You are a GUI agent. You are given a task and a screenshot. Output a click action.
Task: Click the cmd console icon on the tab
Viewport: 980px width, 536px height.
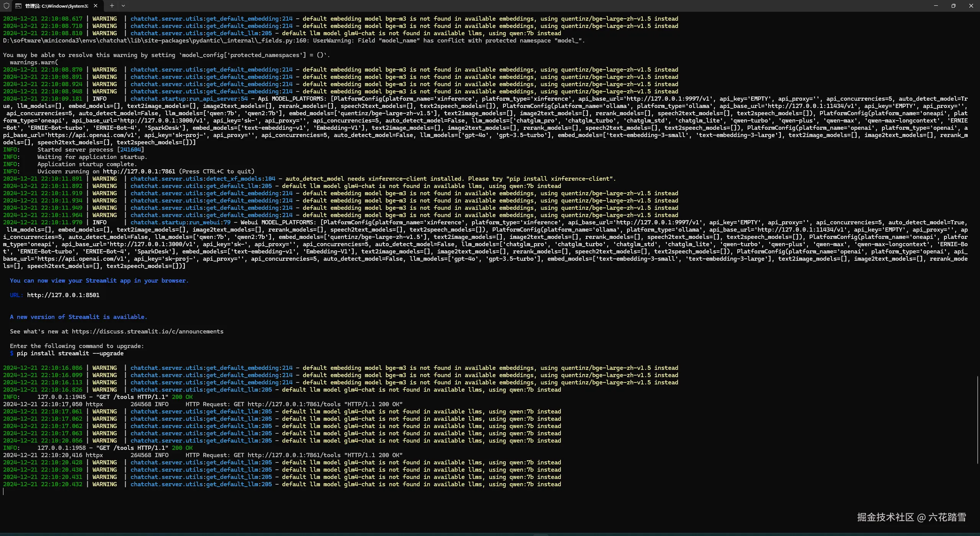pyautogui.click(x=18, y=6)
